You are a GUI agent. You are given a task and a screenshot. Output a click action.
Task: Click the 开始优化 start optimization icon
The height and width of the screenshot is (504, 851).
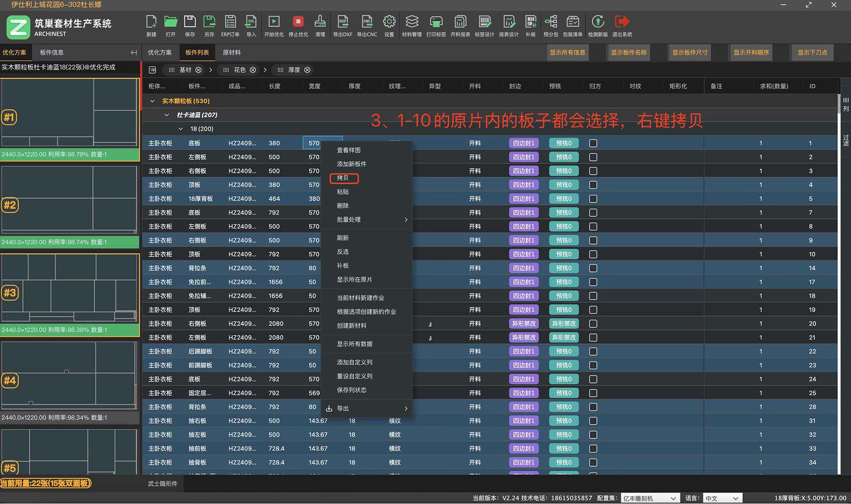(x=274, y=22)
